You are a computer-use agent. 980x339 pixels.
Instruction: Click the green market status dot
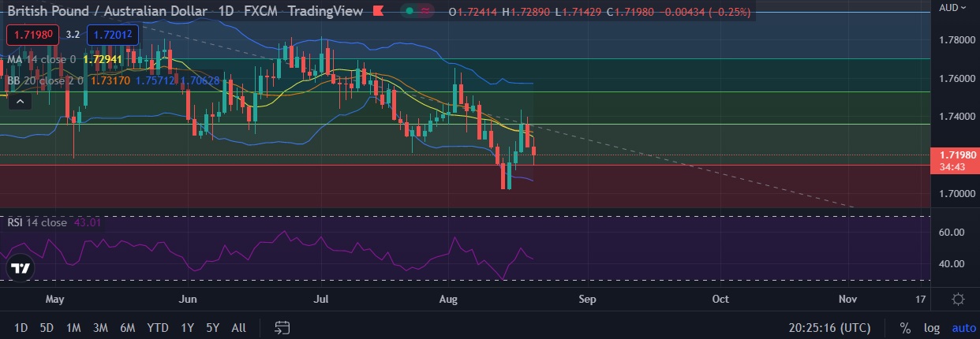pos(409,12)
